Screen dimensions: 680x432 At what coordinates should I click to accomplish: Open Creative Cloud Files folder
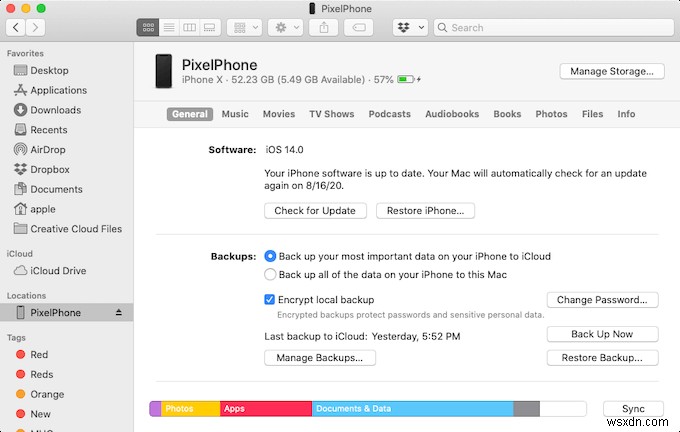click(x=68, y=229)
